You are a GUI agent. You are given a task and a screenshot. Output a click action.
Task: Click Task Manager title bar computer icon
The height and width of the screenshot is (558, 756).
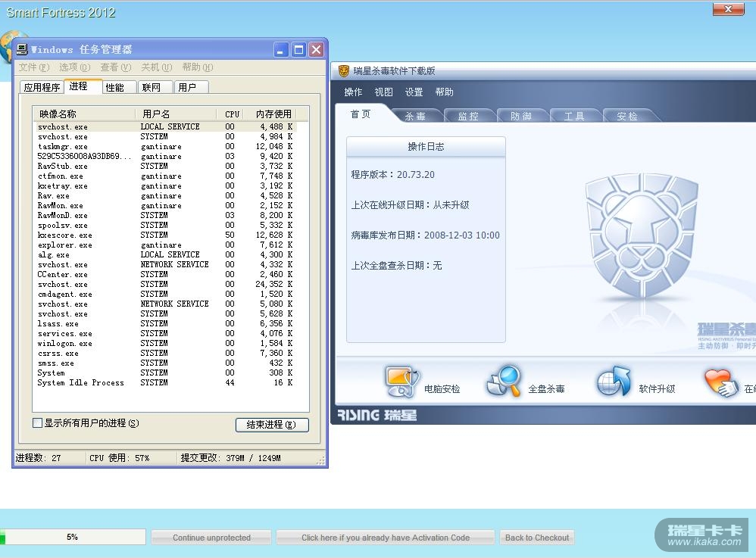(x=22, y=49)
